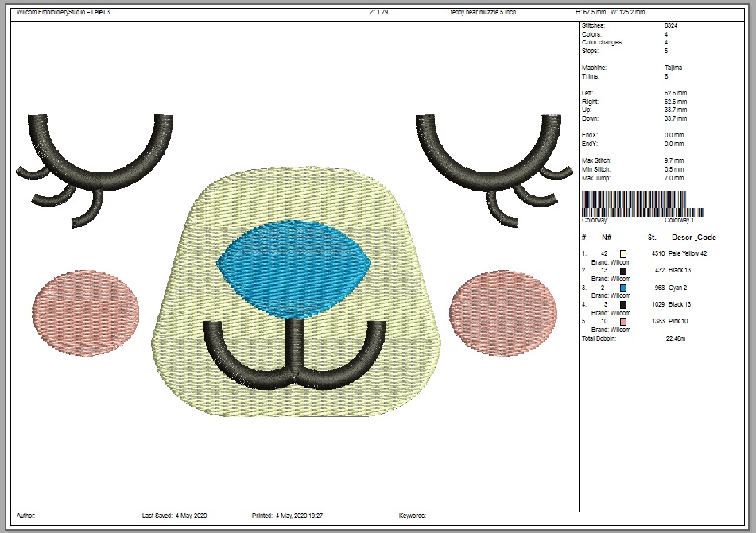Click the "N#" column header

(606, 238)
